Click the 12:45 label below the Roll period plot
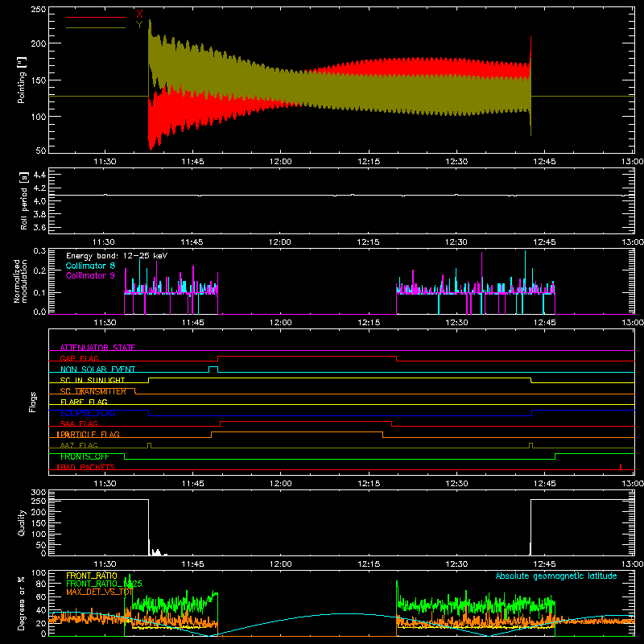644x644 pixels. 544,242
